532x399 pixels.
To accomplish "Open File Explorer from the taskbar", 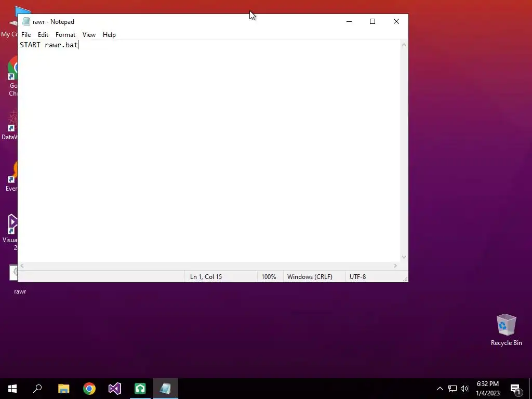I will [x=64, y=389].
